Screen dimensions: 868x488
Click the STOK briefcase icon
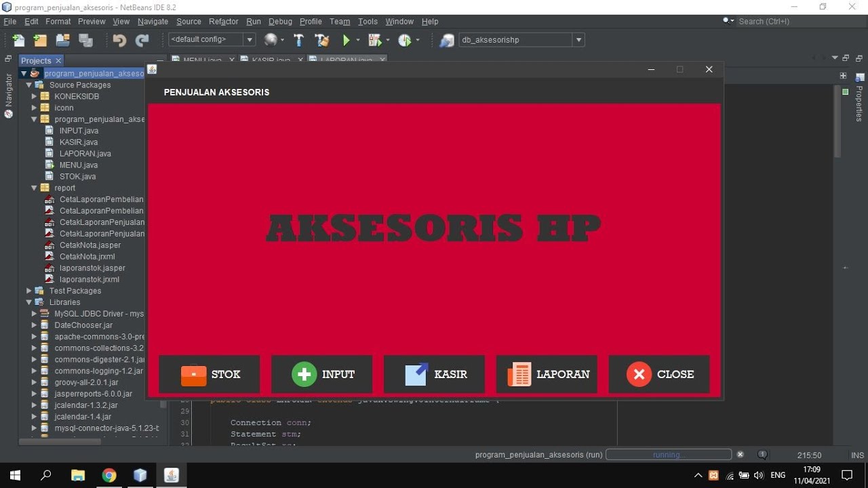click(193, 374)
